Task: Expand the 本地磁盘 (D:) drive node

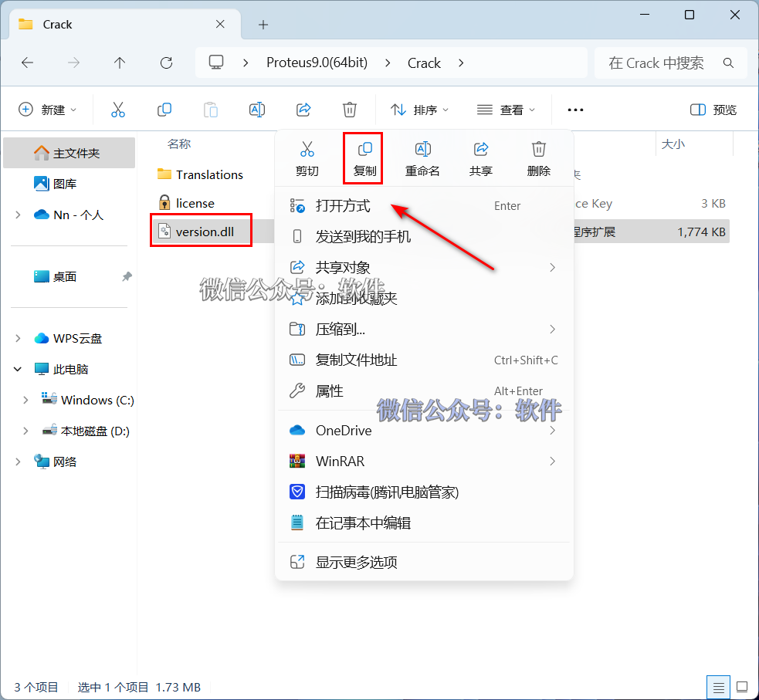Action: tap(25, 431)
